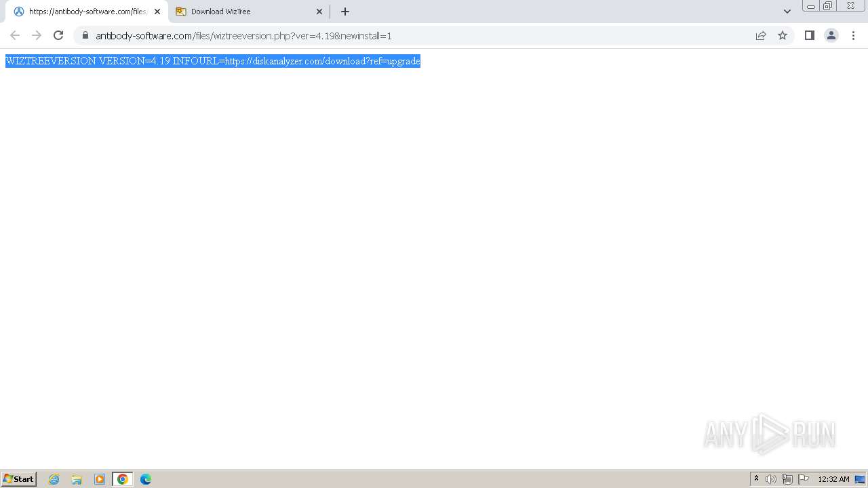The width and height of the screenshot is (868, 488).
Task: Open the volume speaker control
Action: coord(771,479)
